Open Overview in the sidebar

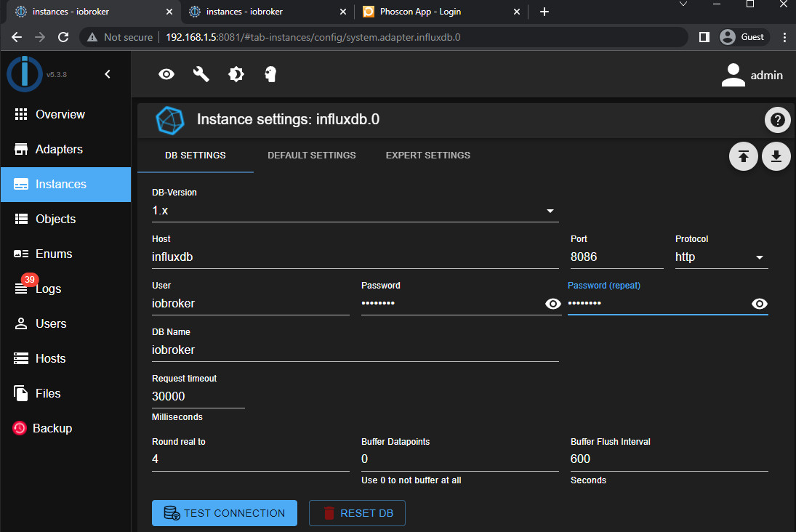coord(66,114)
